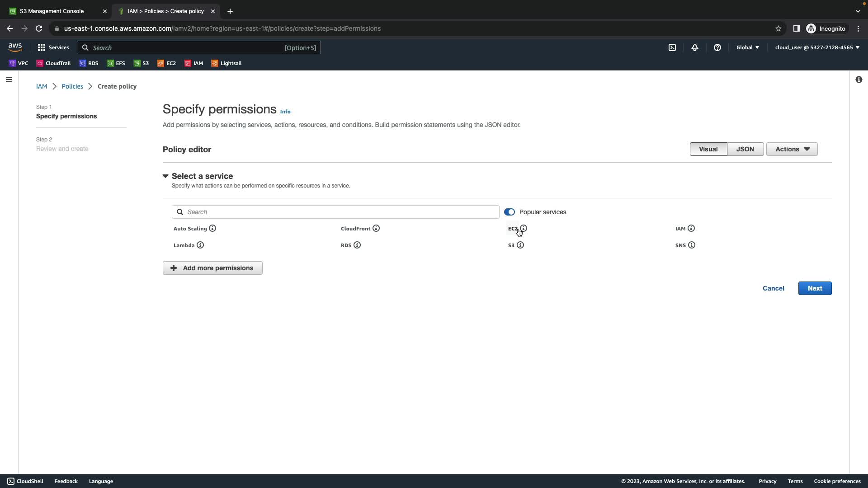Screen dimensions: 868x488
Task: Click the notifications bell icon
Action: coord(695,47)
